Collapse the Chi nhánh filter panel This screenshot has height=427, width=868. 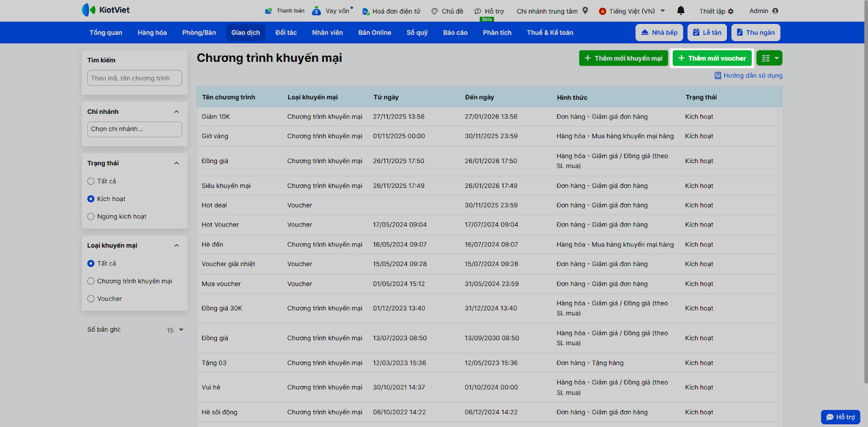point(176,112)
